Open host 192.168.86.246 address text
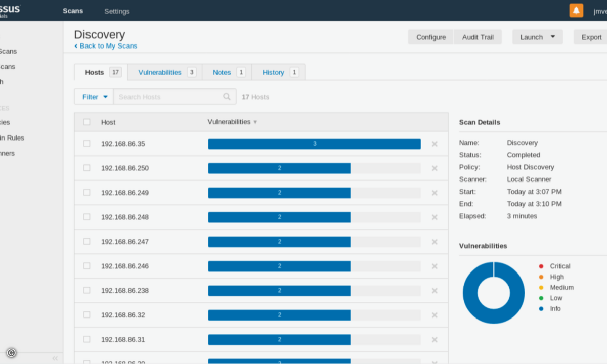The height and width of the screenshot is (364, 607). click(125, 266)
